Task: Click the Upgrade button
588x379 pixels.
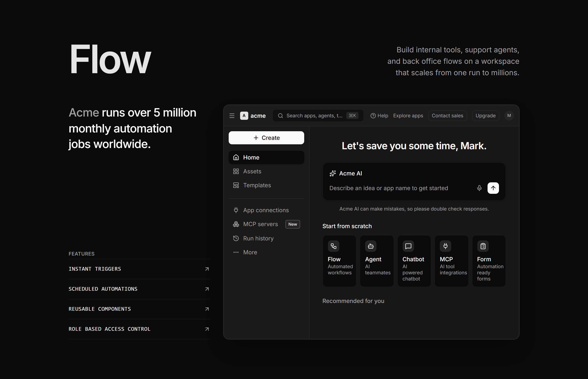Action: pyautogui.click(x=485, y=116)
